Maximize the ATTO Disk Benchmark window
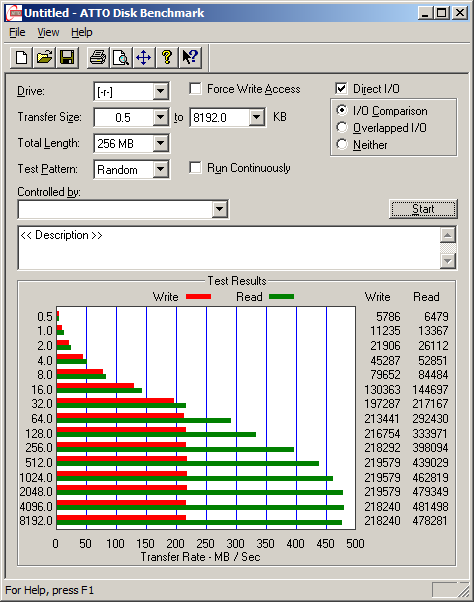This screenshot has height=602, width=474. tap(442, 13)
